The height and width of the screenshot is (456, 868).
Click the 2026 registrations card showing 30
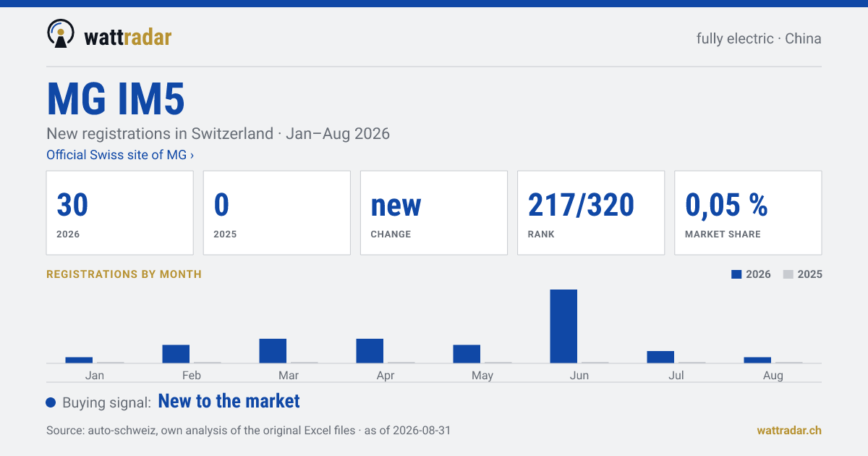pos(120,213)
